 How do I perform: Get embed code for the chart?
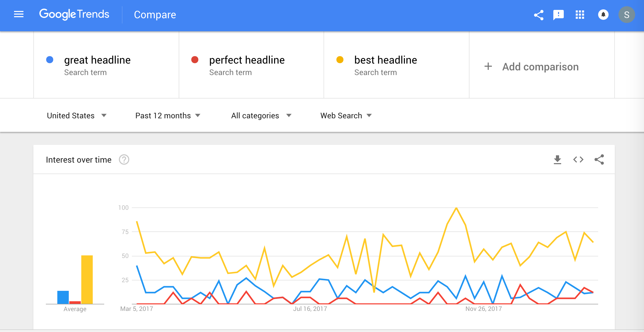click(578, 159)
